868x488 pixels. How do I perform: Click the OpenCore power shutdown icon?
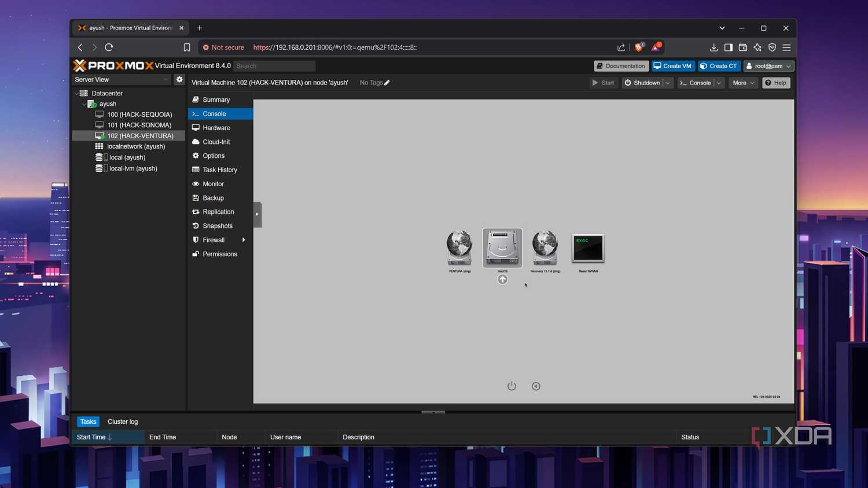(x=512, y=386)
